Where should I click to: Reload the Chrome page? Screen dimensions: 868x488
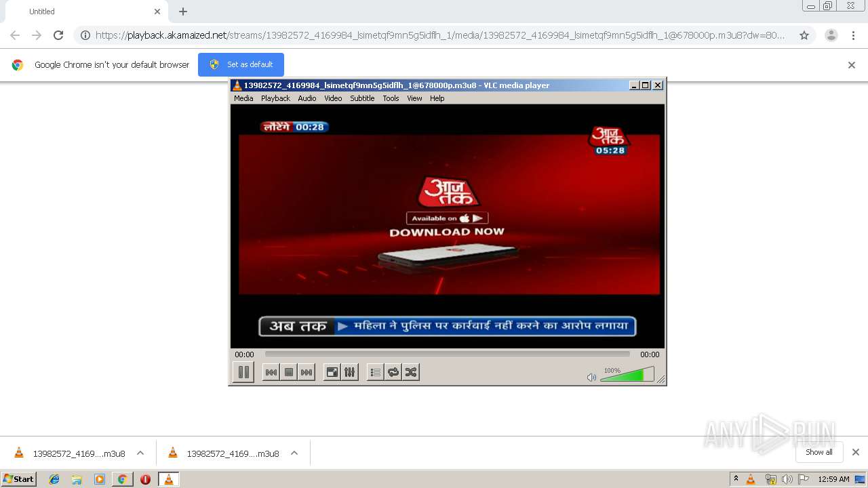[x=58, y=35]
